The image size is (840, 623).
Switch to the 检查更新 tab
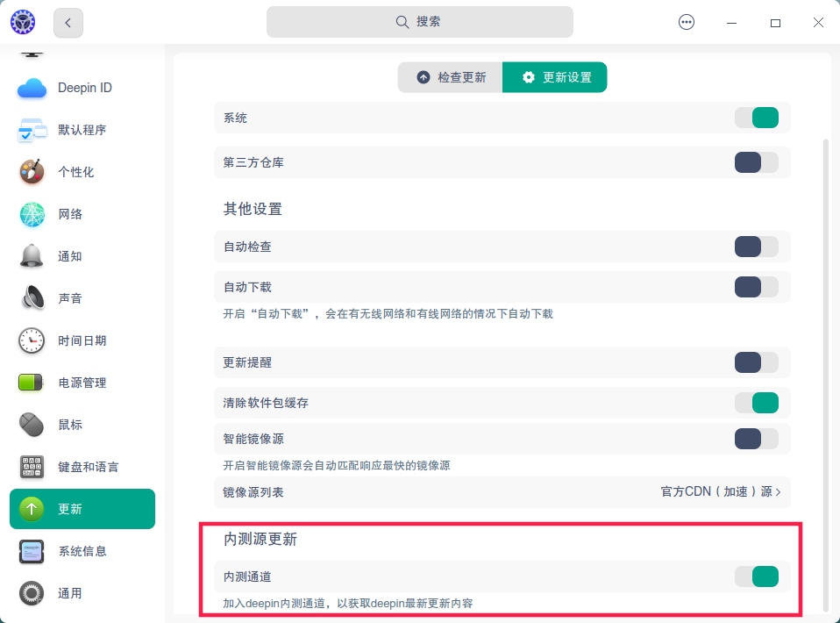pyautogui.click(x=450, y=77)
